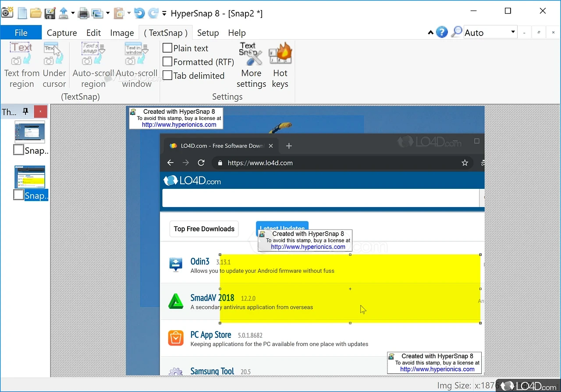Open the Help tab
The height and width of the screenshot is (392, 561).
point(237,33)
